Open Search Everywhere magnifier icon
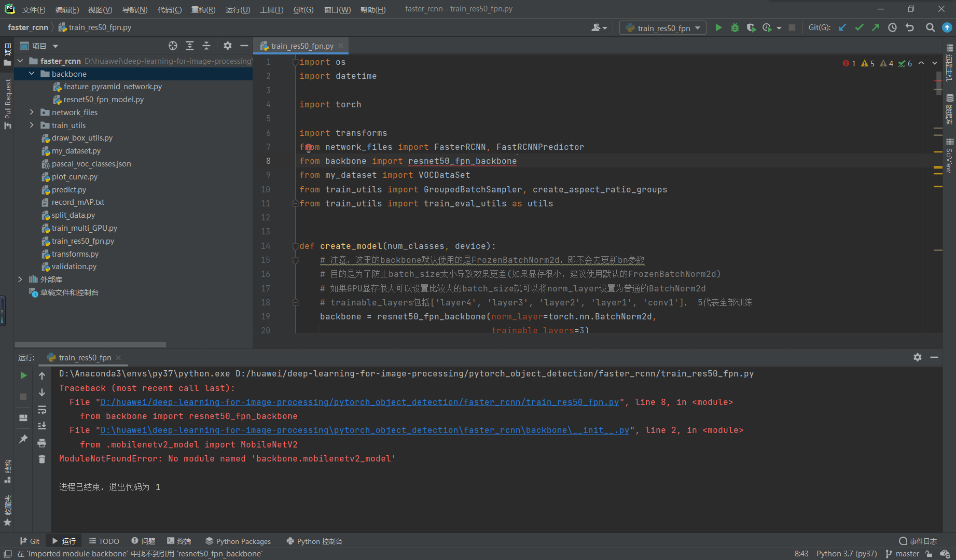 930,28
